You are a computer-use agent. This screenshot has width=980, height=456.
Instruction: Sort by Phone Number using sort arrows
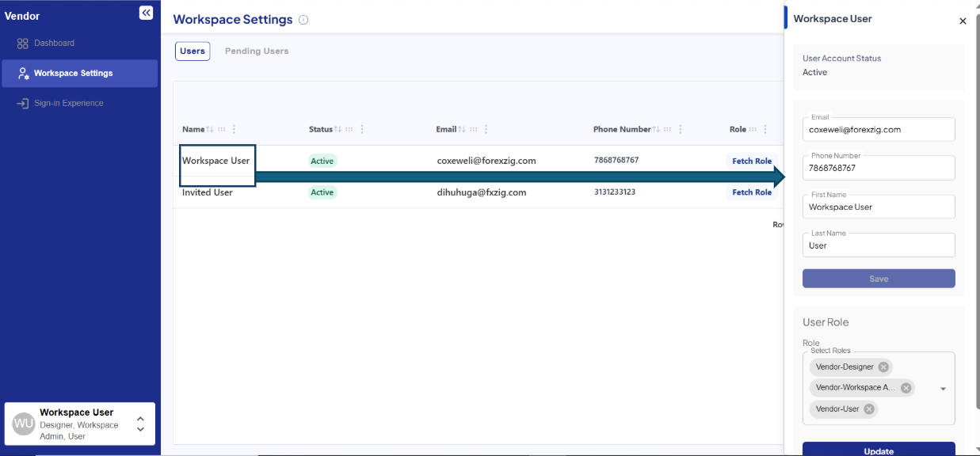click(x=656, y=129)
